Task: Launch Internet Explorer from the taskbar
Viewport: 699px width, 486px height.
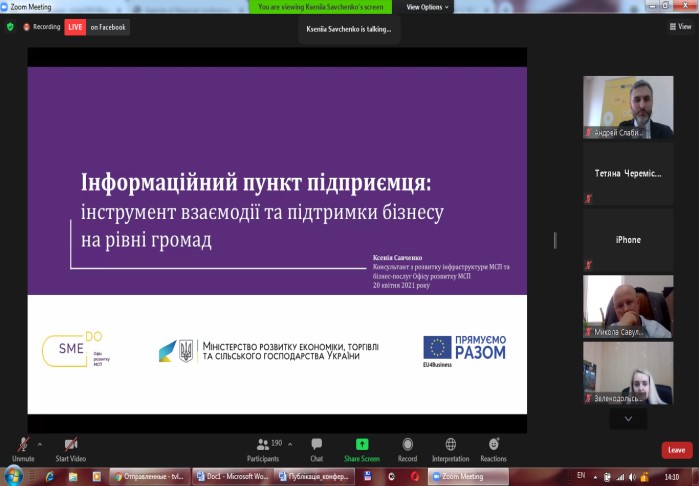Action: [x=50, y=477]
